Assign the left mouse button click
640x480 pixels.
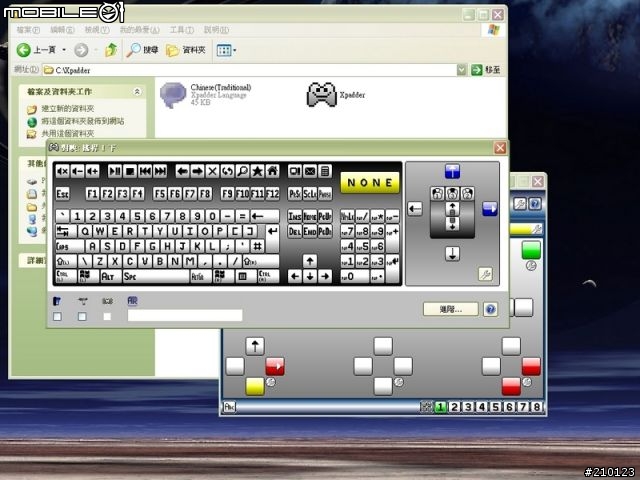coord(437,193)
